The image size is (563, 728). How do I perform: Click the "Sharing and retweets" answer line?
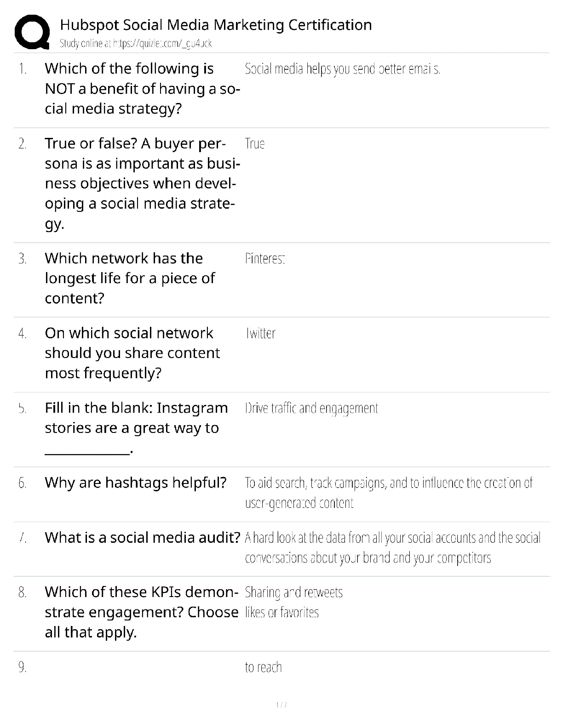pos(294,592)
